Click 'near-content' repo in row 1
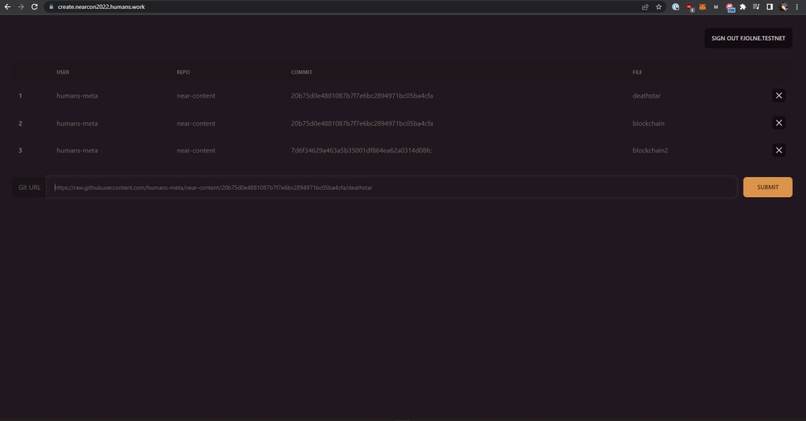 tap(196, 96)
